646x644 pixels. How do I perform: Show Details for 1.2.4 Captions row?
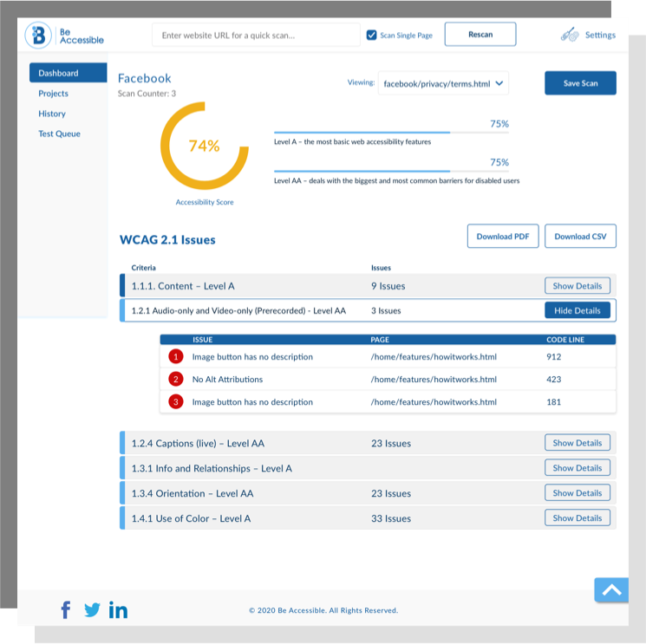577,443
